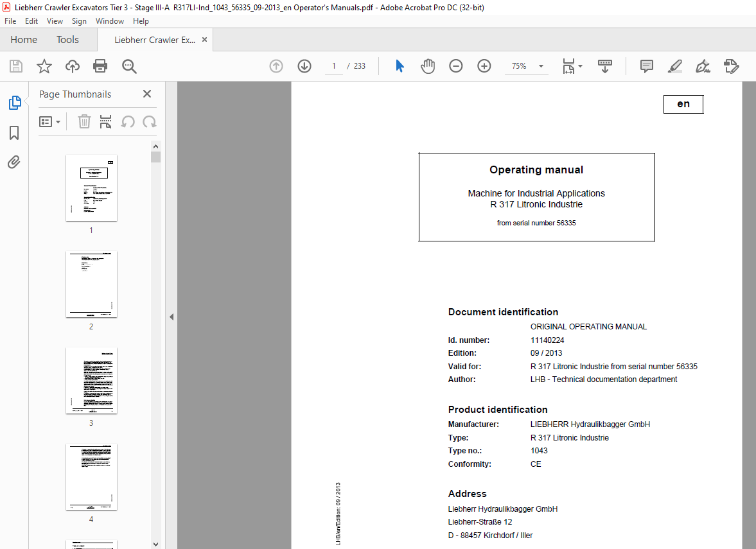Click Id number value 11140224
Image resolution: width=756 pixels, height=549 pixels.
[x=547, y=340]
